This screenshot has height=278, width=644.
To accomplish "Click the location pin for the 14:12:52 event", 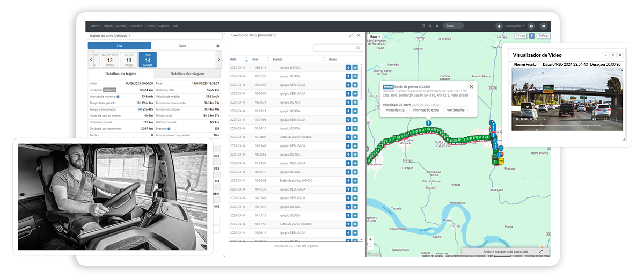I will (348, 224).
